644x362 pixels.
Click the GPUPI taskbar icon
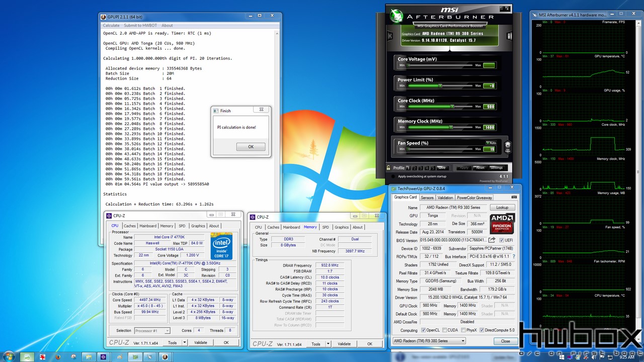165,357
